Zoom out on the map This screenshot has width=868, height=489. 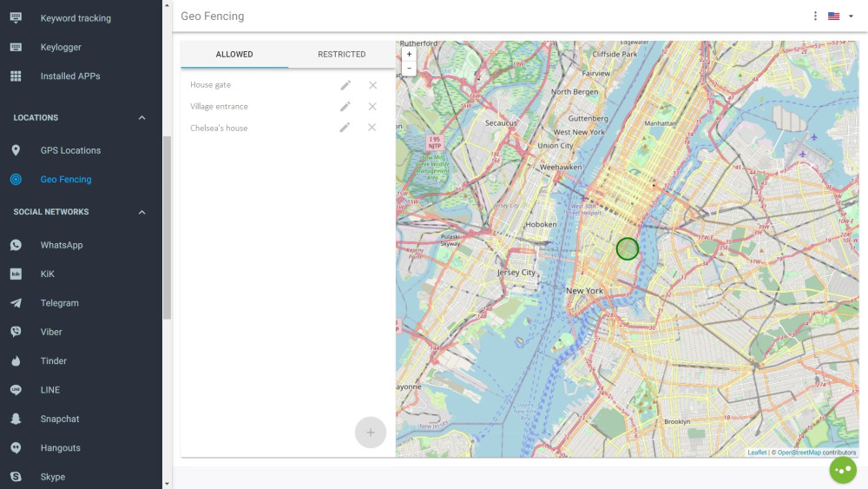pyautogui.click(x=409, y=68)
